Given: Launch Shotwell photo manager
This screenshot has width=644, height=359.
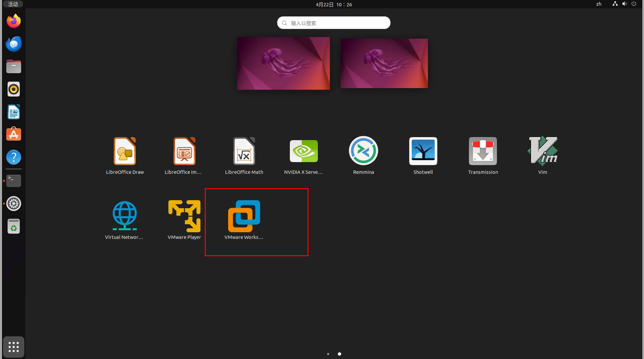Looking at the screenshot, I should point(423,155).
